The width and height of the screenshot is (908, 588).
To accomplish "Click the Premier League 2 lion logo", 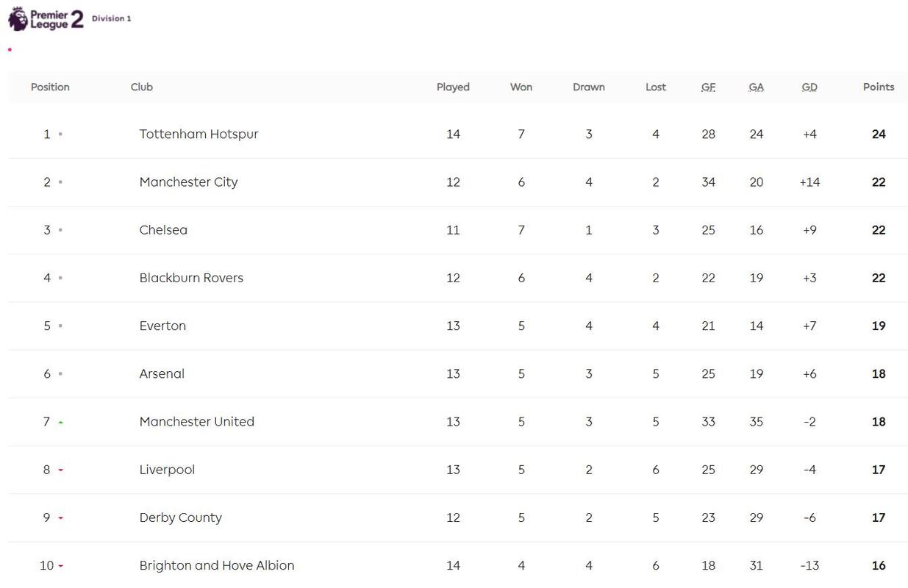I will click(x=18, y=18).
